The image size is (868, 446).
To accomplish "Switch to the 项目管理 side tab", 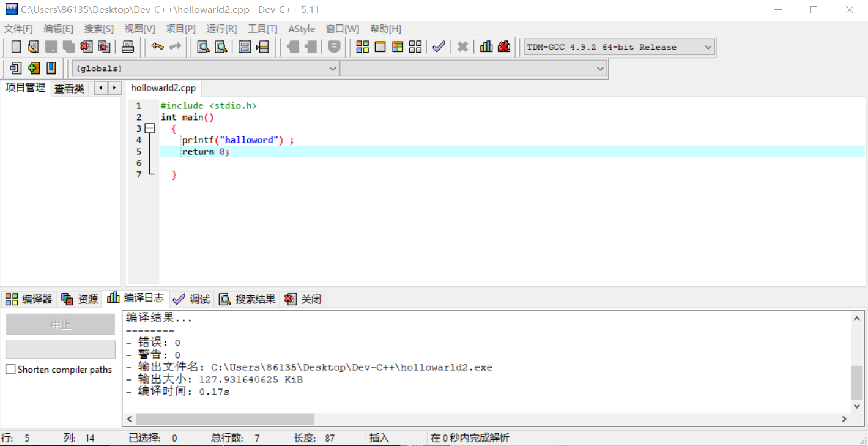I will (x=25, y=87).
